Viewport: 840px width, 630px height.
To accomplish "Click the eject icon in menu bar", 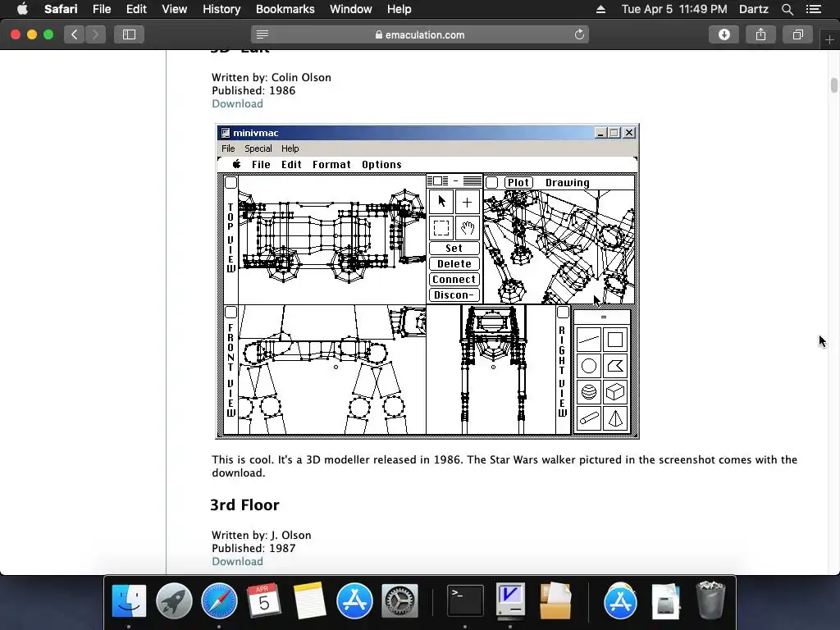I will tap(600, 9).
